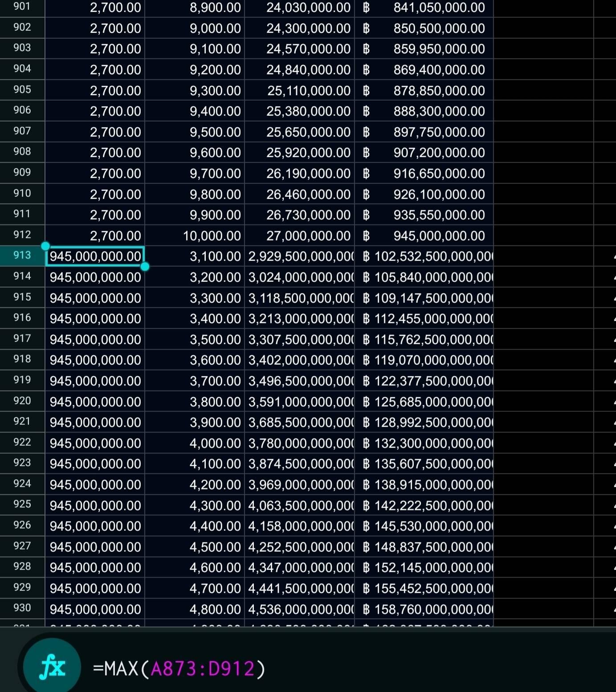Click cell with value 25,920,000.00
This screenshot has height=692, width=616.
[299, 152]
